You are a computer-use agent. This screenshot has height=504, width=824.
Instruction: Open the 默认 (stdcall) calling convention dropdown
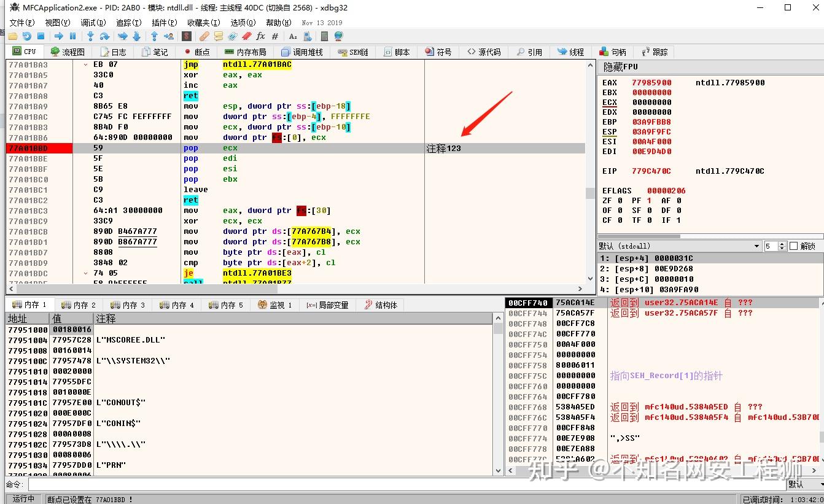click(x=756, y=246)
